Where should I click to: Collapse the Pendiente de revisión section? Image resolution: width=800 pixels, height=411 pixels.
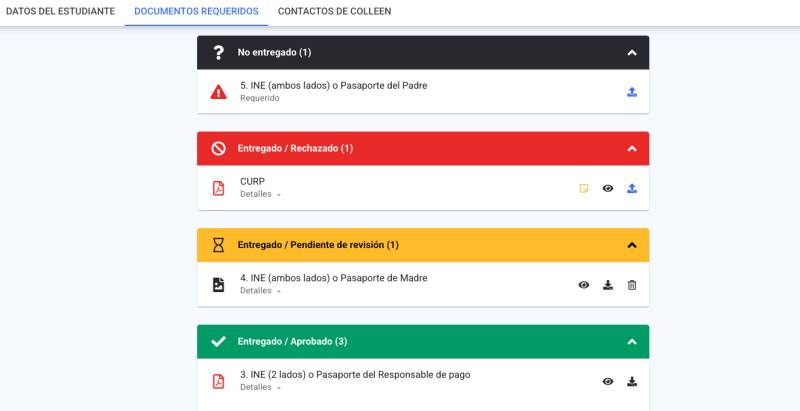(632, 245)
